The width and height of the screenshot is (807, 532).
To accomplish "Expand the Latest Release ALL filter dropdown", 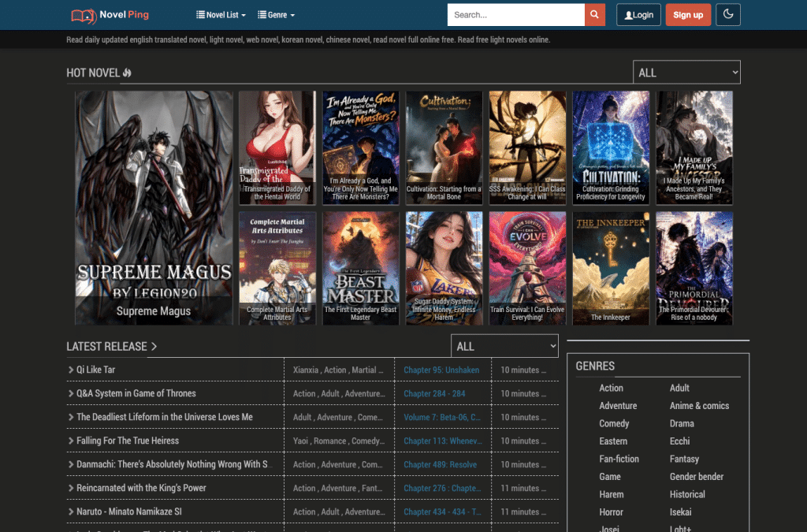I will point(504,346).
